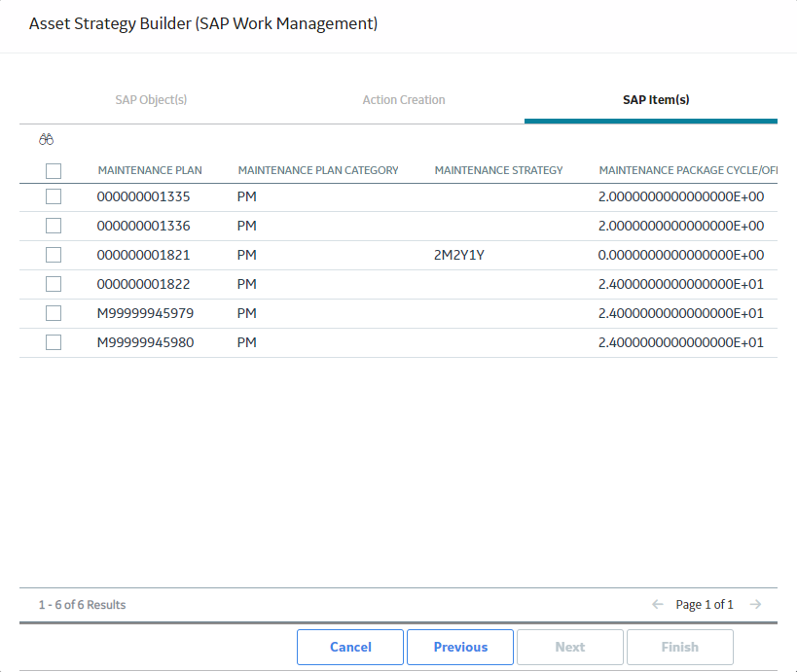This screenshot has height=672, width=797.
Task: Sort by Maintenance Strategy column header
Action: point(498,170)
